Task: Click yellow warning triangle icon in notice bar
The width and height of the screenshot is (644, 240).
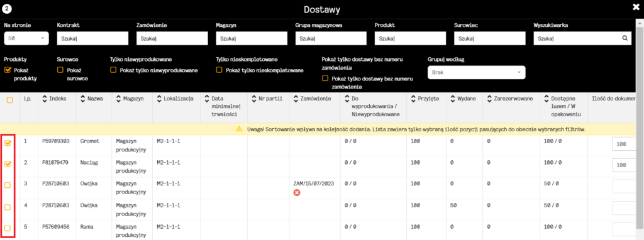Action: pos(239,129)
